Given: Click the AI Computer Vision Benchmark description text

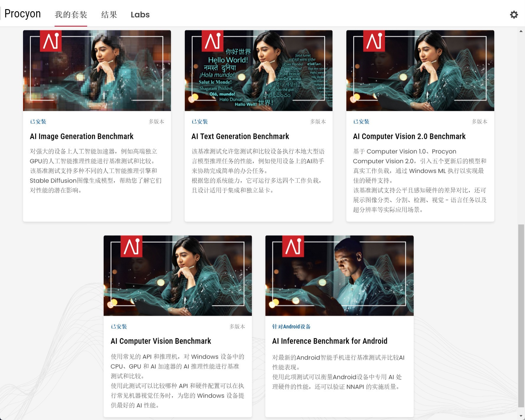Looking at the screenshot, I should point(177,381).
